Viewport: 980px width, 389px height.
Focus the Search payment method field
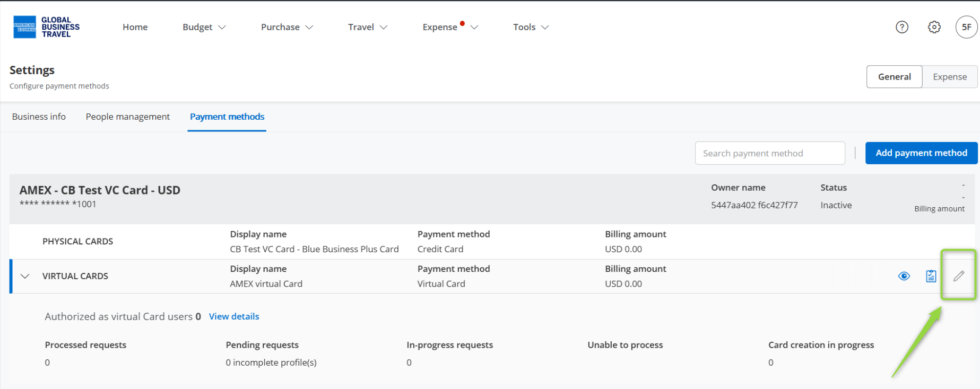pos(770,153)
